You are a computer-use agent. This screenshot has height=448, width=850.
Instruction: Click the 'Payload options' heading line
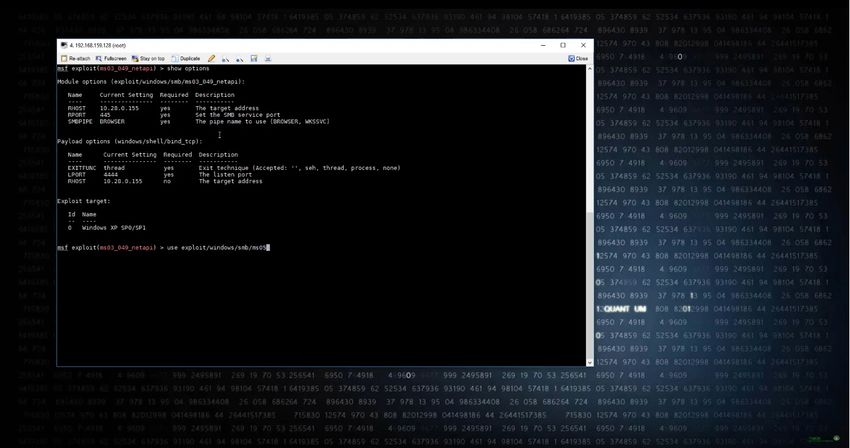(130, 142)
